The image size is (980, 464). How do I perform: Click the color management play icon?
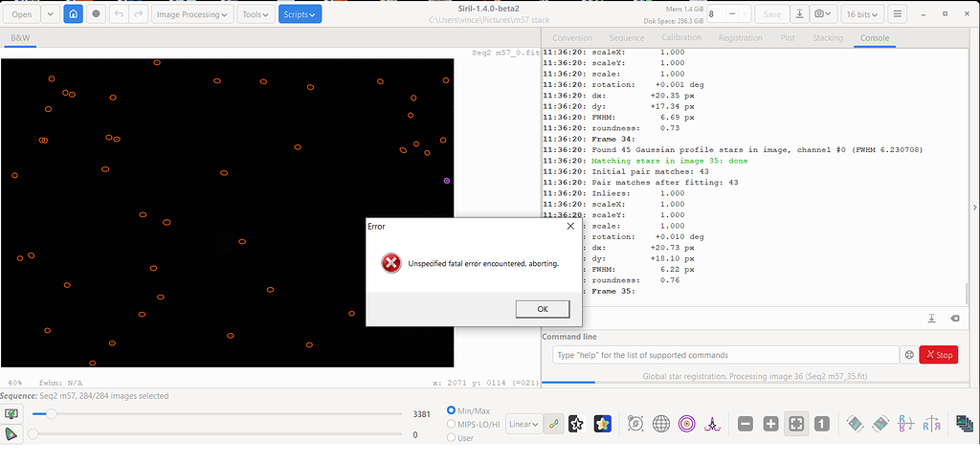point(11,434)
